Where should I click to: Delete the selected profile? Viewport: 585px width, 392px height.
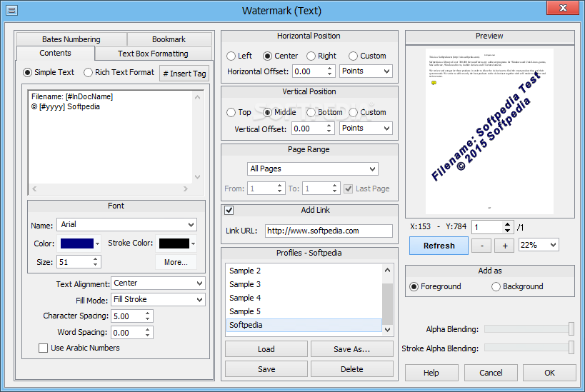click(352, 369)
